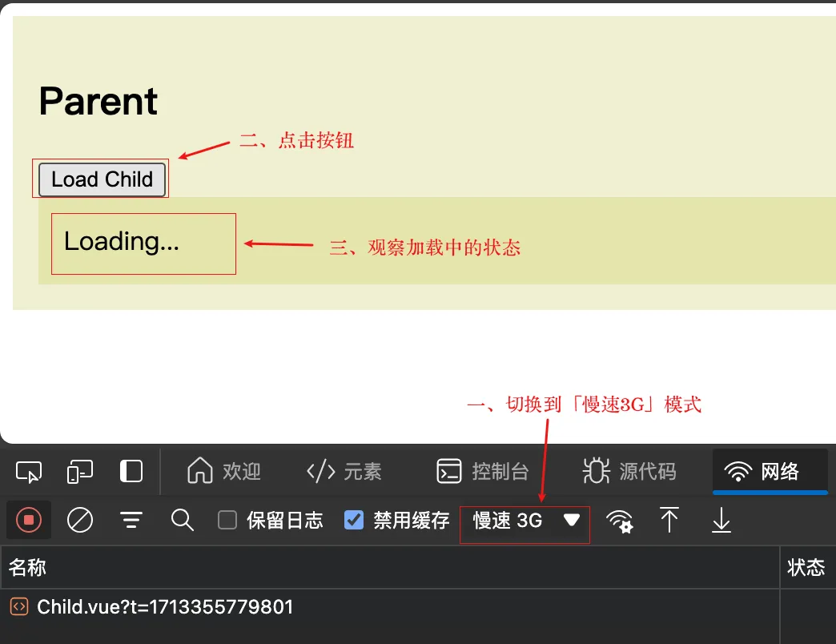Sort by the 状态 column header
The height and width of the screenshot is (644, 836).
[808, 567]
